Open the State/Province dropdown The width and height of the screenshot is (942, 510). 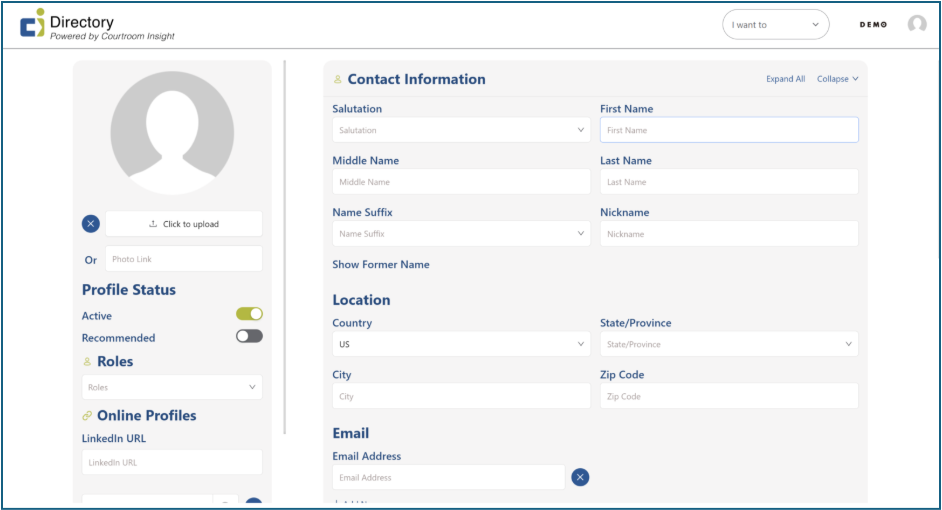[x=729, y=344]
